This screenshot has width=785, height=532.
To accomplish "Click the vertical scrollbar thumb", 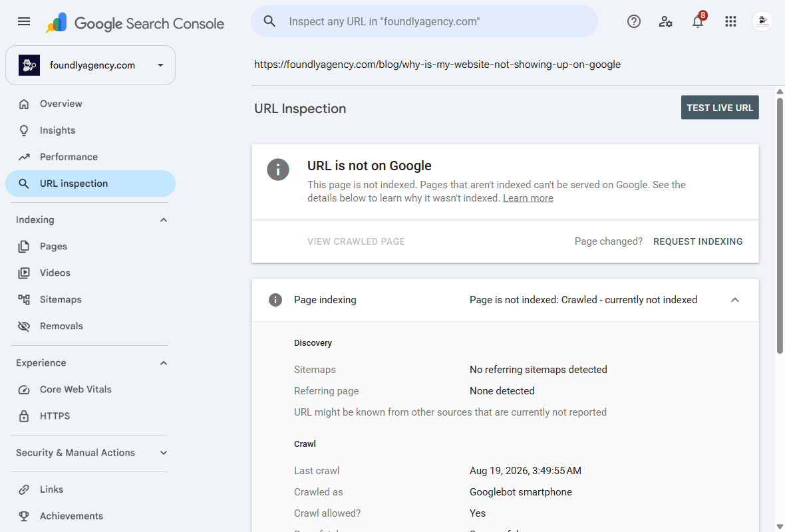I will [780, 225].
